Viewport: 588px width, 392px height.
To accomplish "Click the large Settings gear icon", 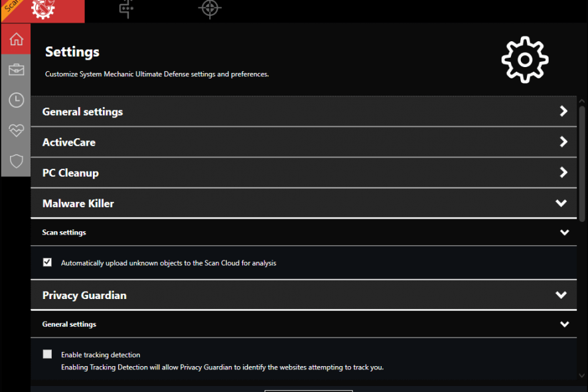I will click(525, 60).
